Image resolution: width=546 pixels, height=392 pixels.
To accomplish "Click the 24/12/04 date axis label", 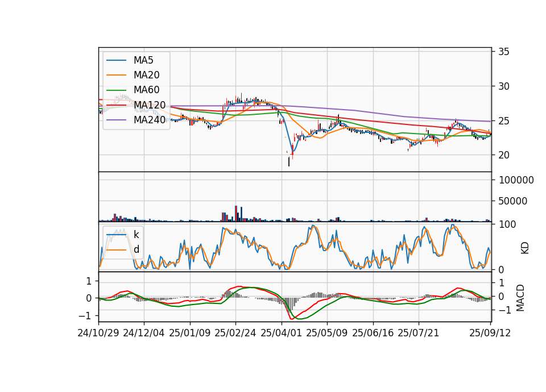I will coord(144,333).
